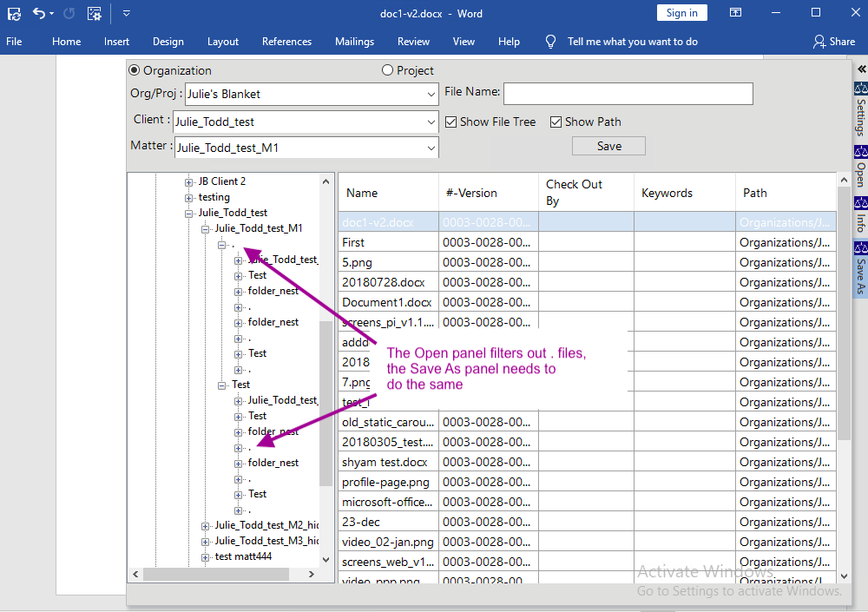Open the Org/Proj dropdown
The height and width of the screenshot is (612, 868).
(x=431, y=94)
